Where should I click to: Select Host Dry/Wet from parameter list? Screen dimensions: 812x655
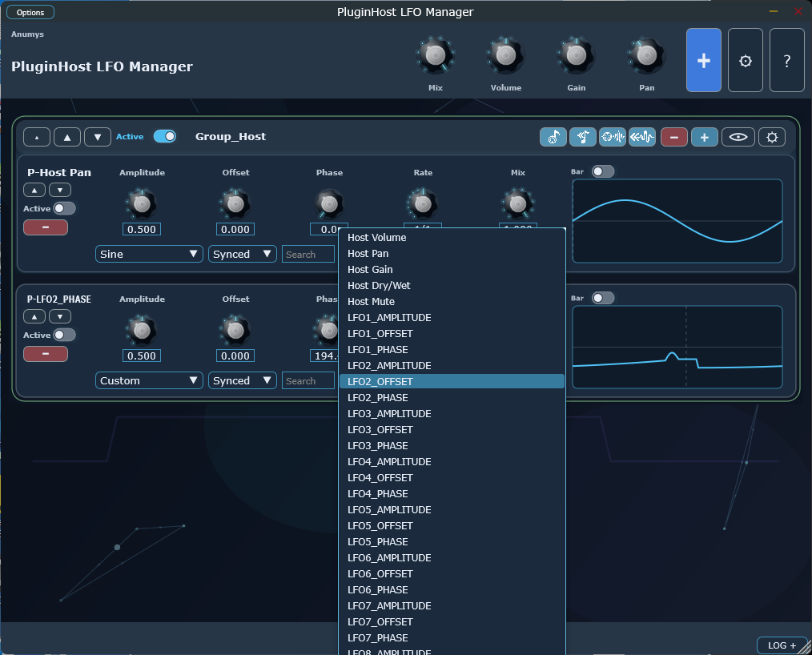452,286
